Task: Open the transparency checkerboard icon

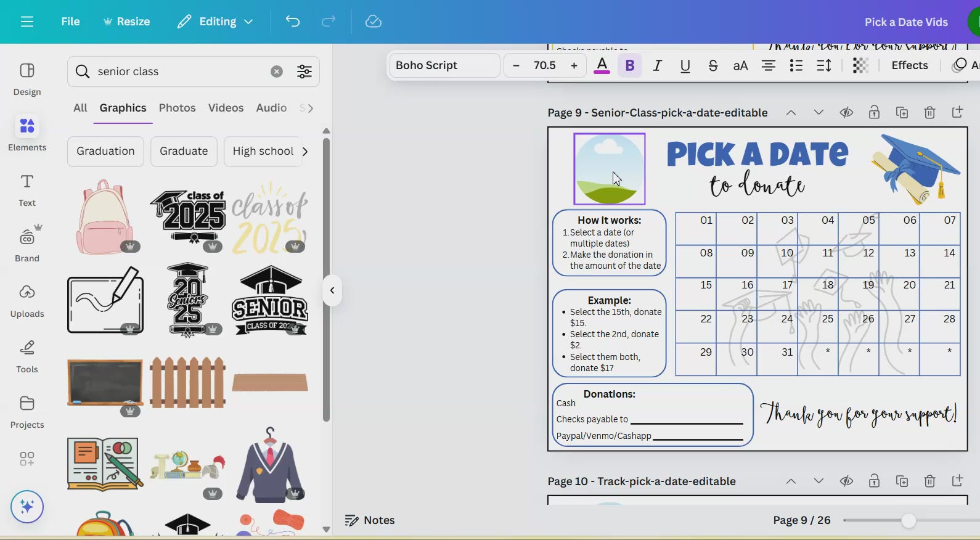Action: coord(860,65)
